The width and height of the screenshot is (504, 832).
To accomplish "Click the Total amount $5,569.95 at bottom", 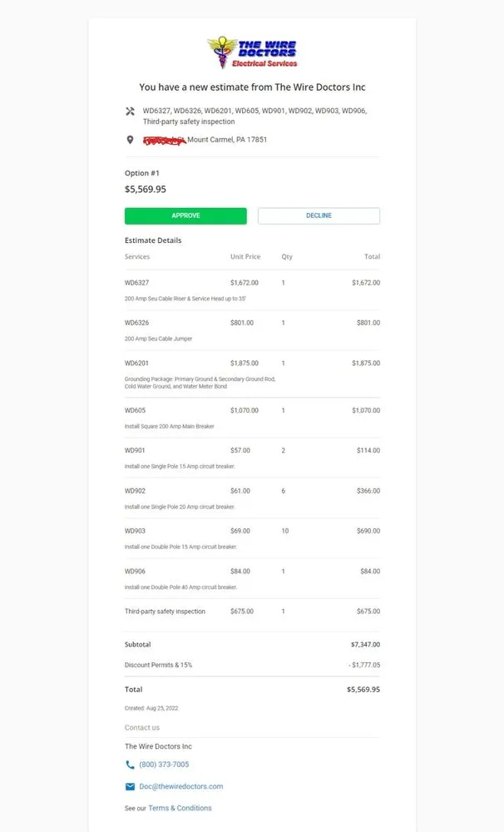I will 363,690.
